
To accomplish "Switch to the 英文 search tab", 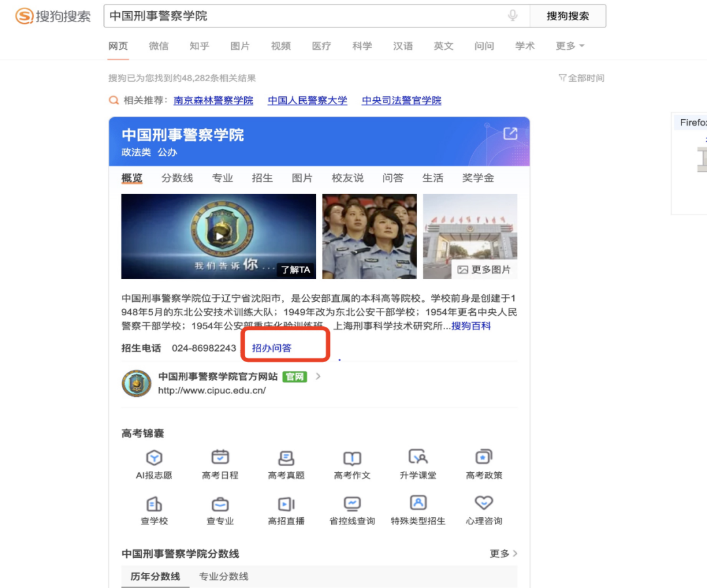I will pos(443,46).
